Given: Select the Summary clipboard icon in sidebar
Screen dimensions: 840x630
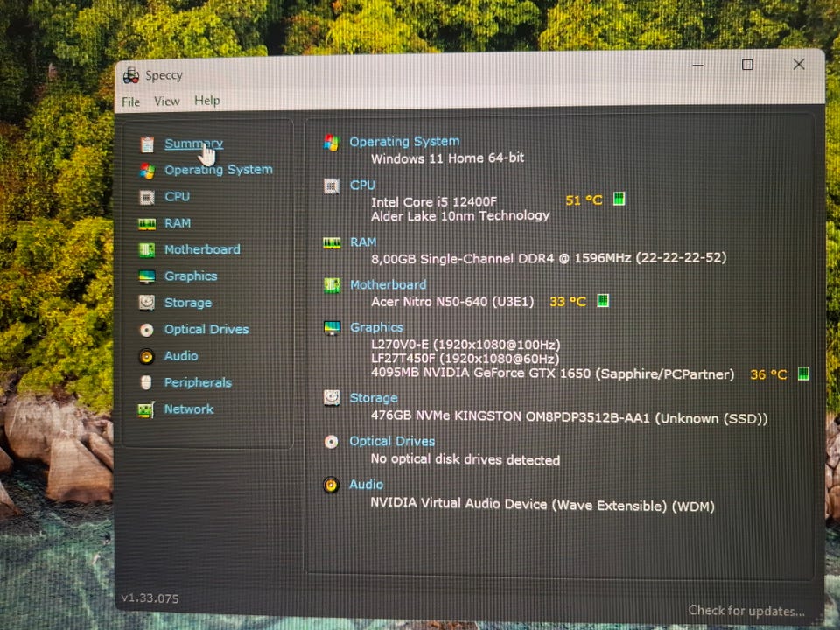Looking at the screenshot, I should coord(147,144).
